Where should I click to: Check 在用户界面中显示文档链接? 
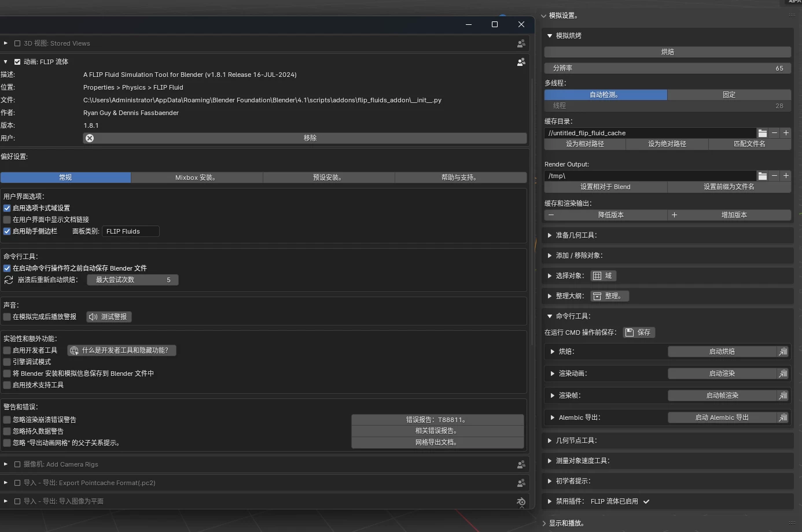(7, 220)
